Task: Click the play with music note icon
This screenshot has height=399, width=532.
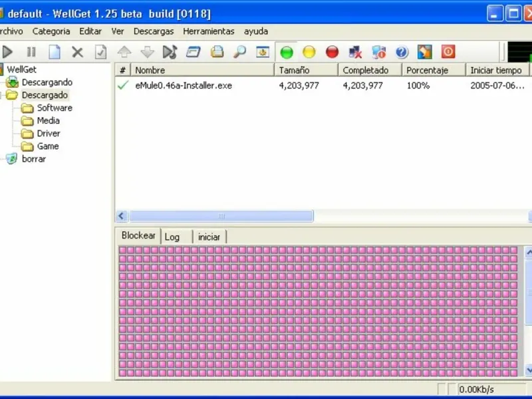Action: (170, 53)
